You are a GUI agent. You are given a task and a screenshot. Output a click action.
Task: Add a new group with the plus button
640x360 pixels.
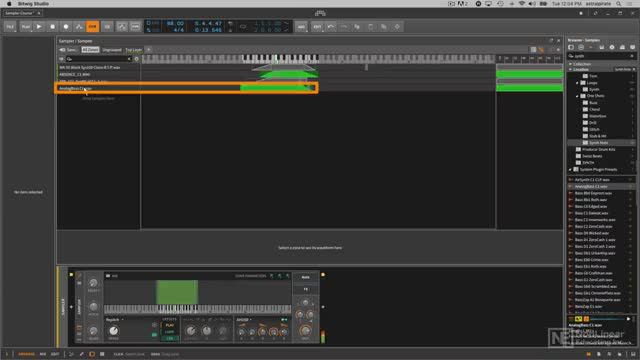pos(149,50)
